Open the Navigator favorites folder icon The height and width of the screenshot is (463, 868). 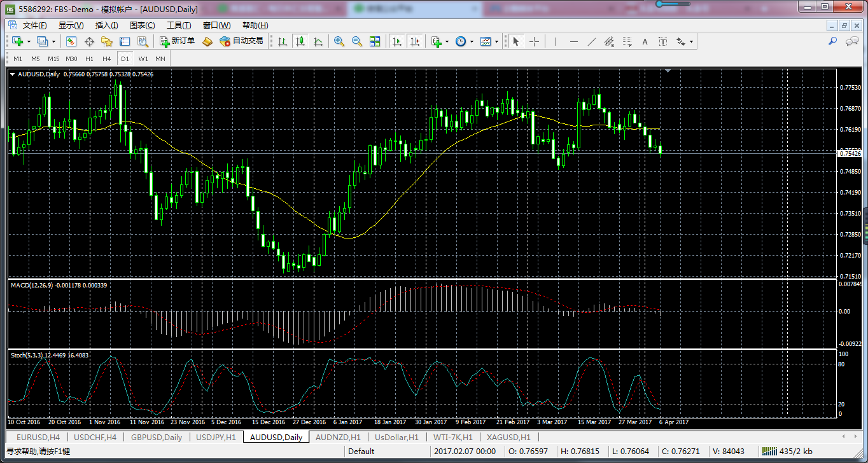pyautogui.click(x=107, y=41)
